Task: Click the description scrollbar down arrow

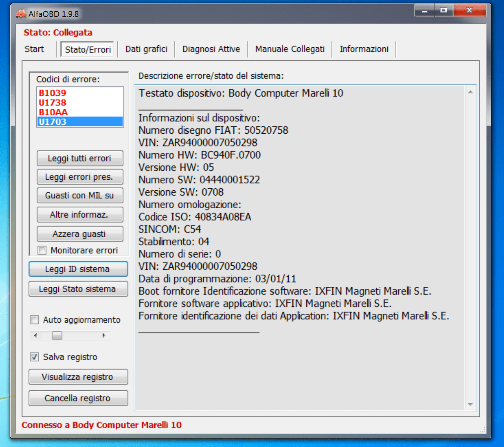Action: (x=470, y=404)
